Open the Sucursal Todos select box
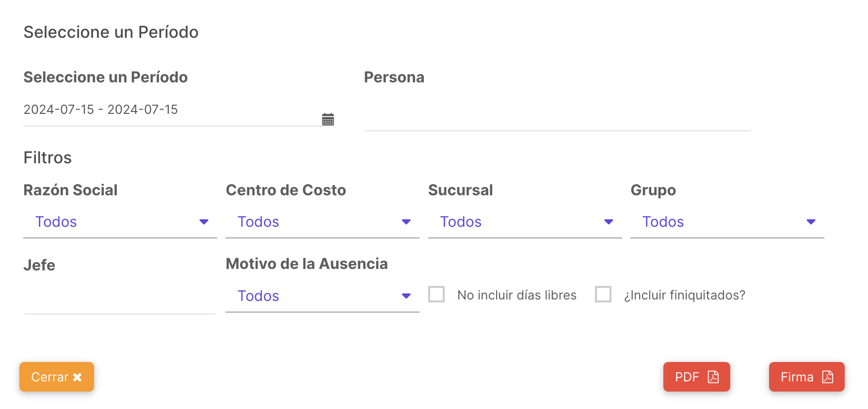 click(525, 222)
